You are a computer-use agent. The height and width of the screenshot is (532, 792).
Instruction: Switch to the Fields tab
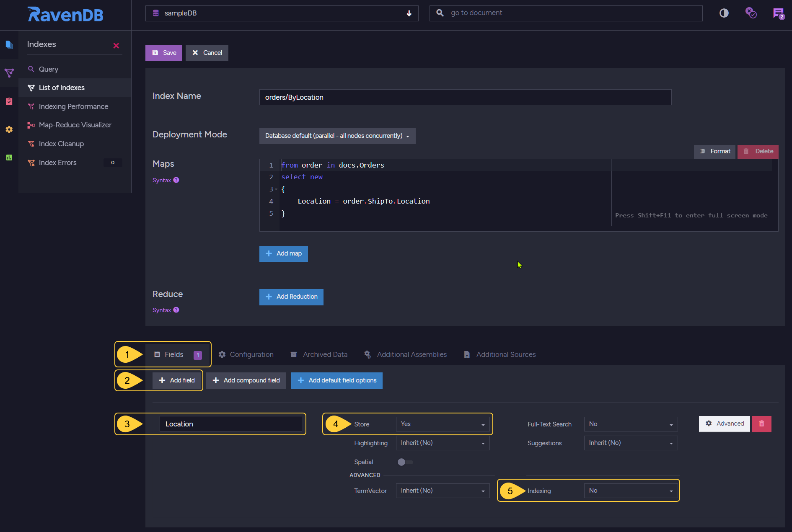click(x=178, y=355)
